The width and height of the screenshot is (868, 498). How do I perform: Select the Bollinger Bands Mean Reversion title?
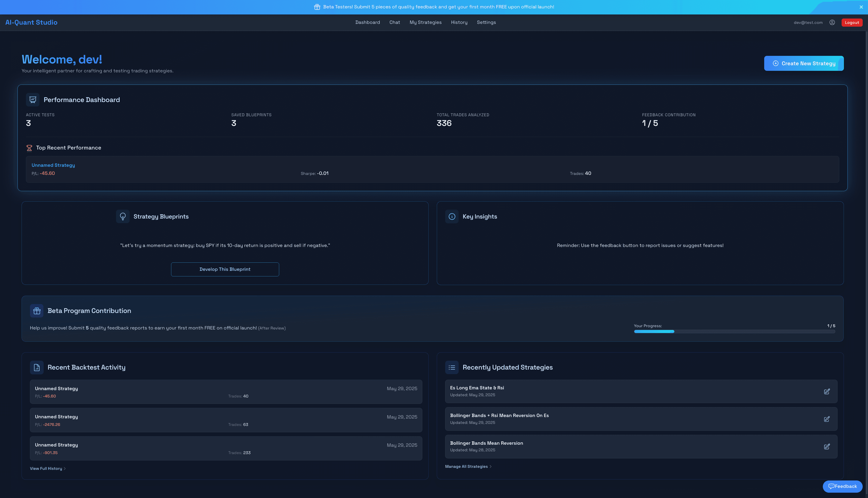[486, 443]
